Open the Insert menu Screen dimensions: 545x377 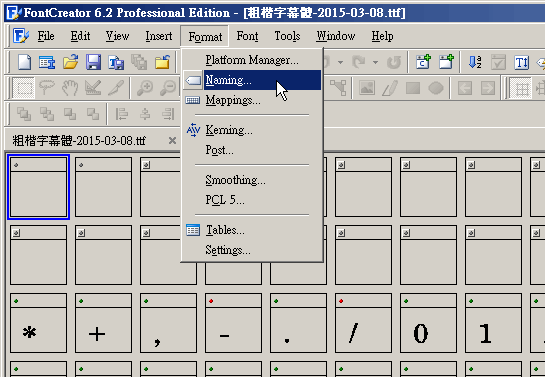point(158,36)
